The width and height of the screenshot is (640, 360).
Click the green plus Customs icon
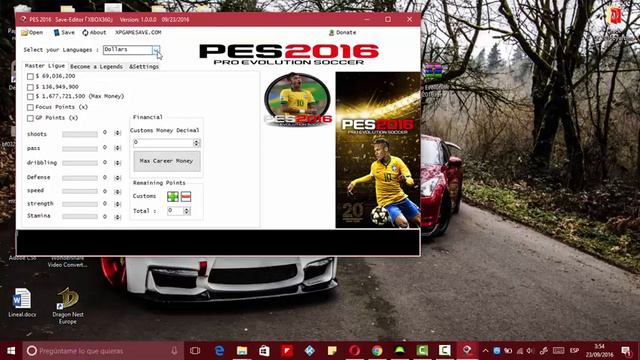tap(173, 197)
